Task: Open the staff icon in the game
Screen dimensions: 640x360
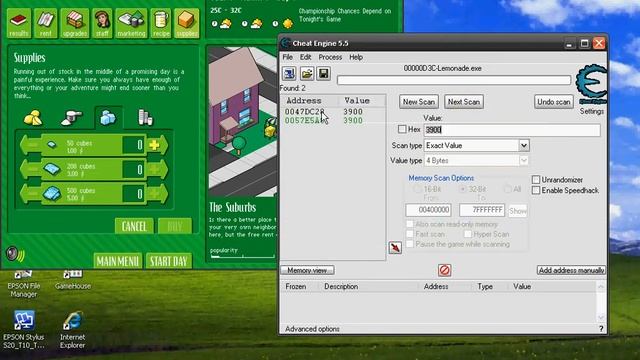Action: click(x=102, y=23)
